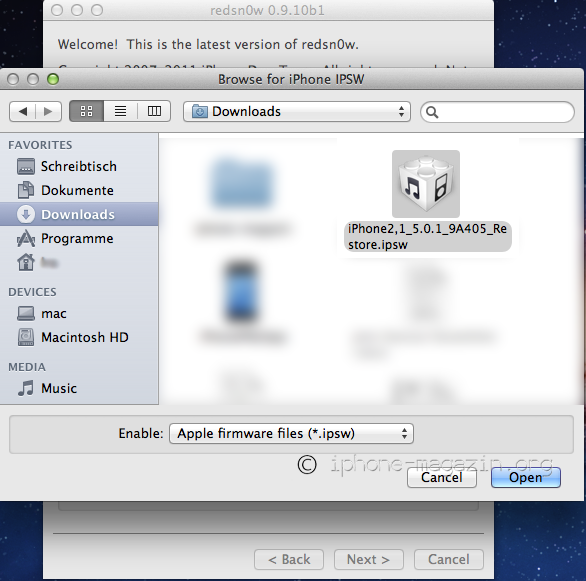Open the Enable file type dropdown
Image resolution: width=586 pixels, height=581 pixels.
(291, 433)
